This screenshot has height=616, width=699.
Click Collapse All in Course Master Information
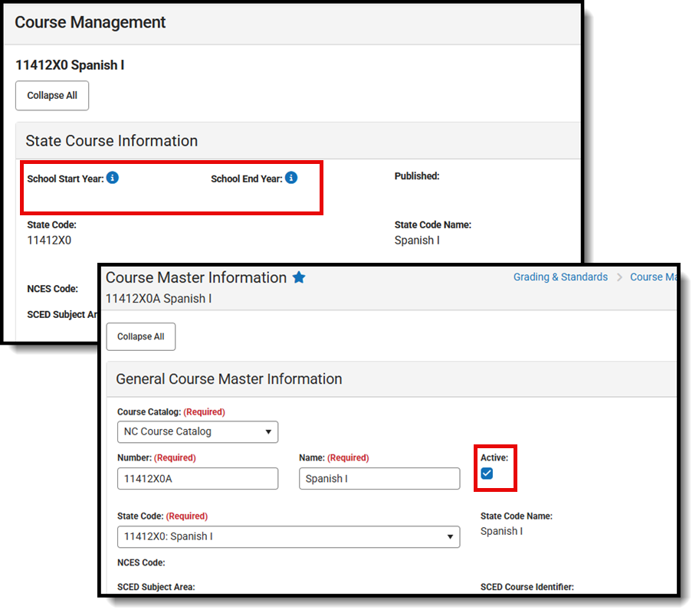point(140,336)
